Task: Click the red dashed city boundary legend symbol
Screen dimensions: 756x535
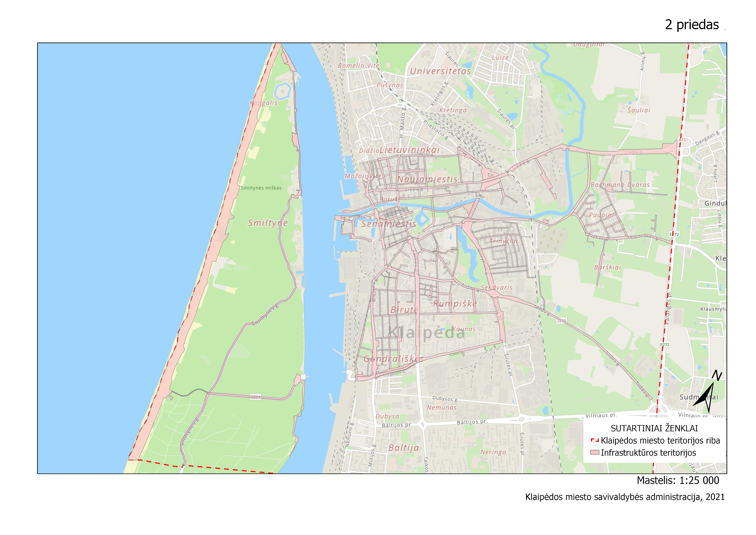Action: pyautogui.click(x=595, y=440)
